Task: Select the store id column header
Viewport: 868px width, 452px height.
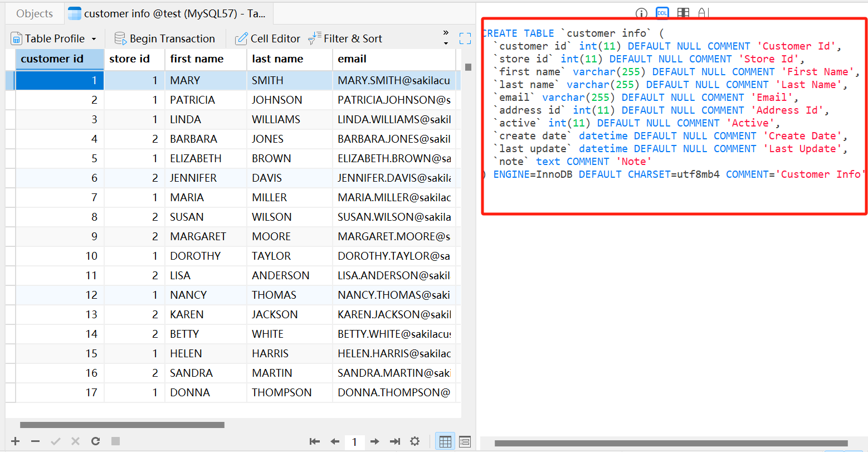Action: 134,59
